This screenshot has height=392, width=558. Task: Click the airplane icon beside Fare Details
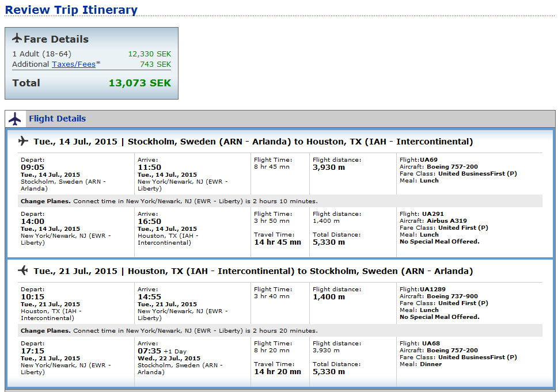(17, 39)
